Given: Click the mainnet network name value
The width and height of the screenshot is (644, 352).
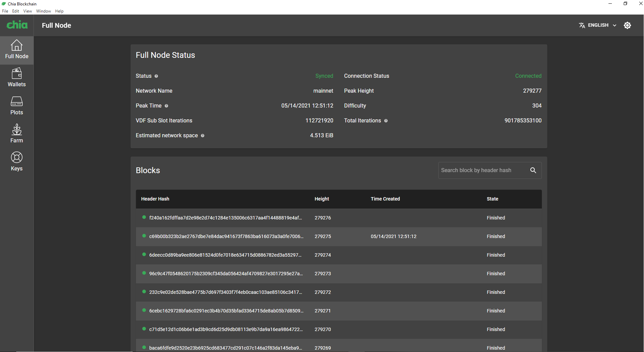Looking at the screenshot, I should pyautogui.click(x=323, y=91).
